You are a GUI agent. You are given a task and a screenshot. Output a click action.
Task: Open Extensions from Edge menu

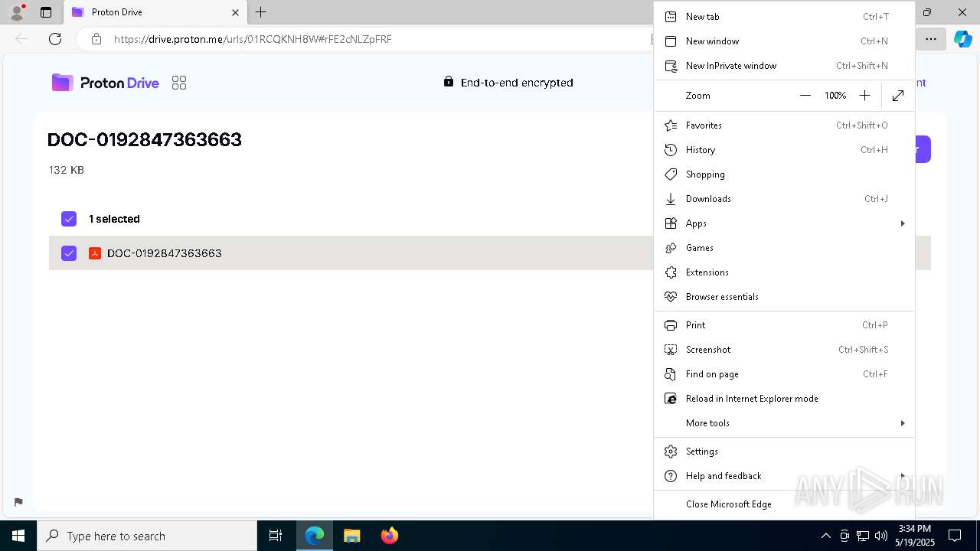(x=784, y=272)
